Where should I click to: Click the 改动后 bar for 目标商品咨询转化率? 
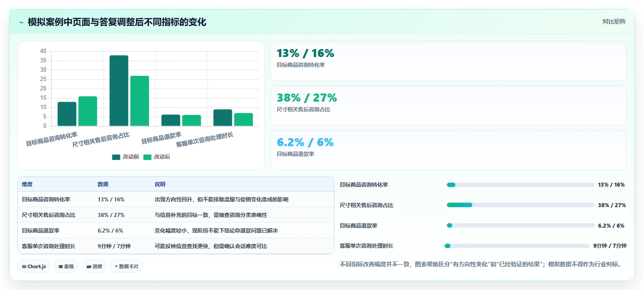pos(88,111)
